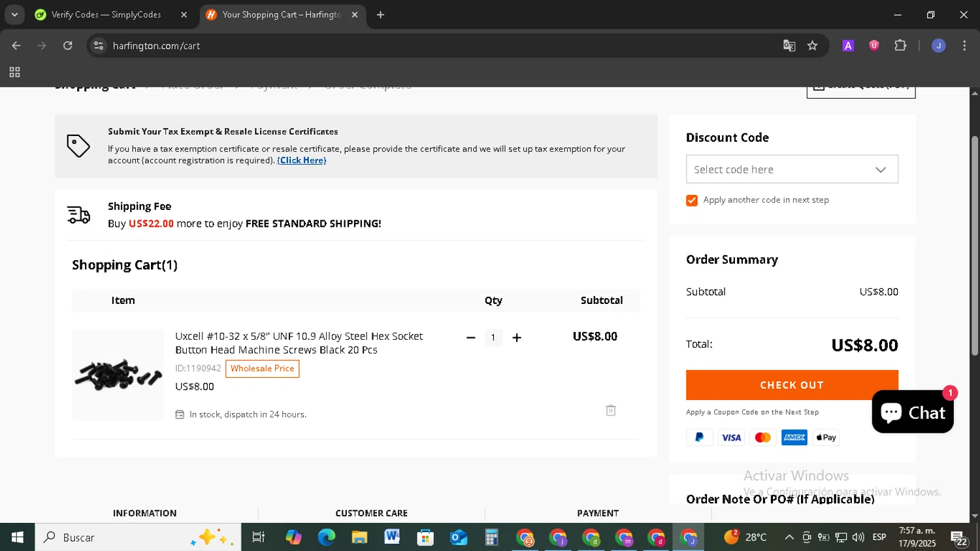980x551 pixels.
Task: Open the Uxcell screws product title link
Action: [299, 343]
